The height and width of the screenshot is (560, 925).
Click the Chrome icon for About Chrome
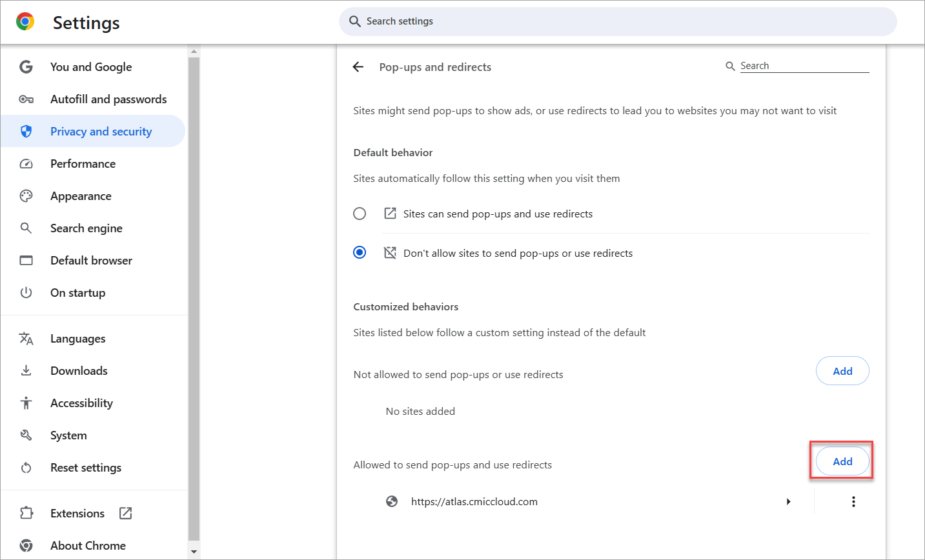pos(26,546)
